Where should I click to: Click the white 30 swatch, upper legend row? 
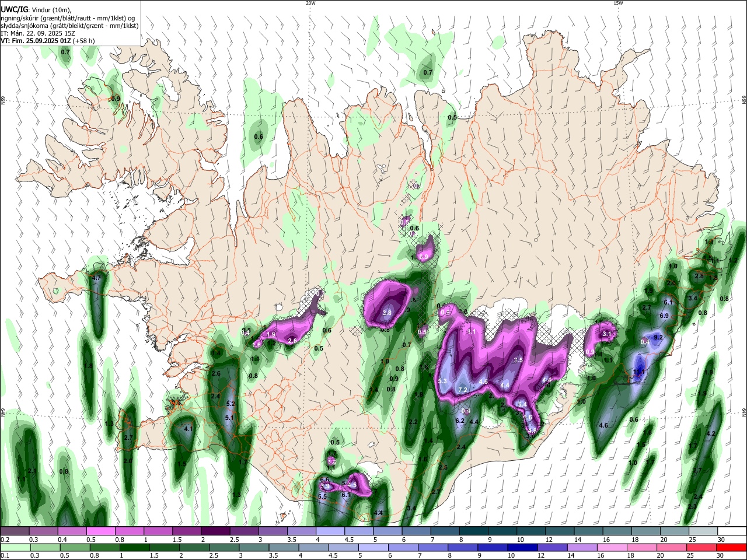point(732,531)
